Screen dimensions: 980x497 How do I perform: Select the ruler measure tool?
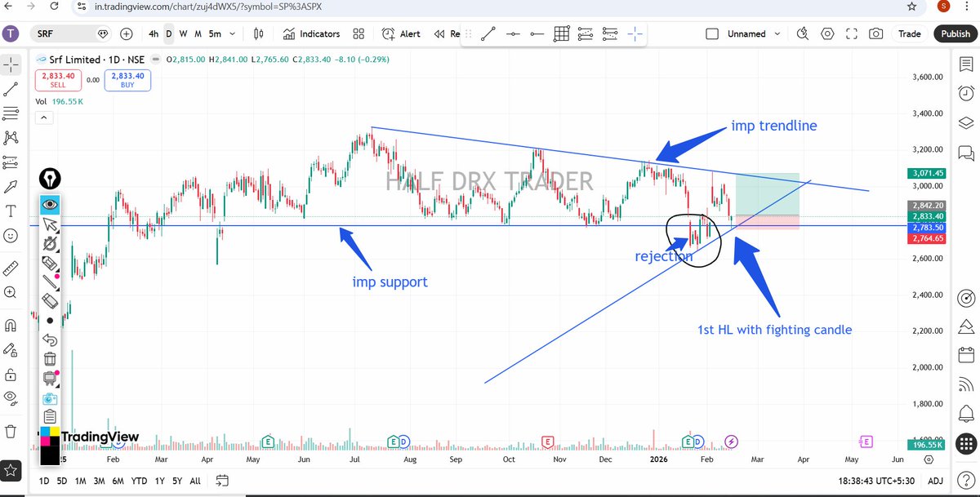11,267
